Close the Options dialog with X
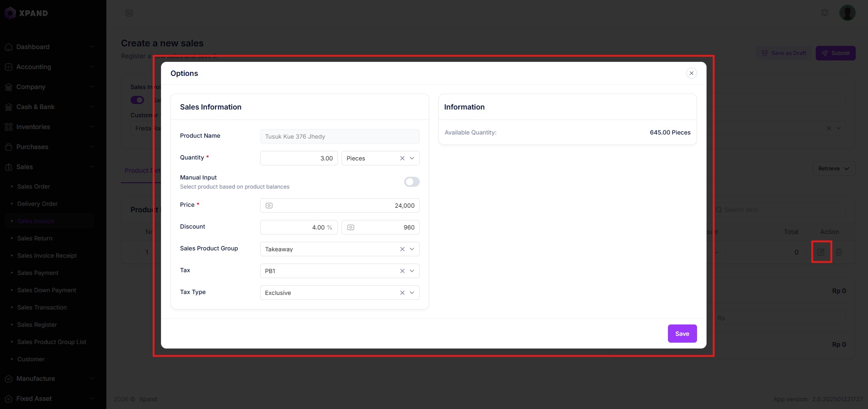 click(x=691, y=73)
